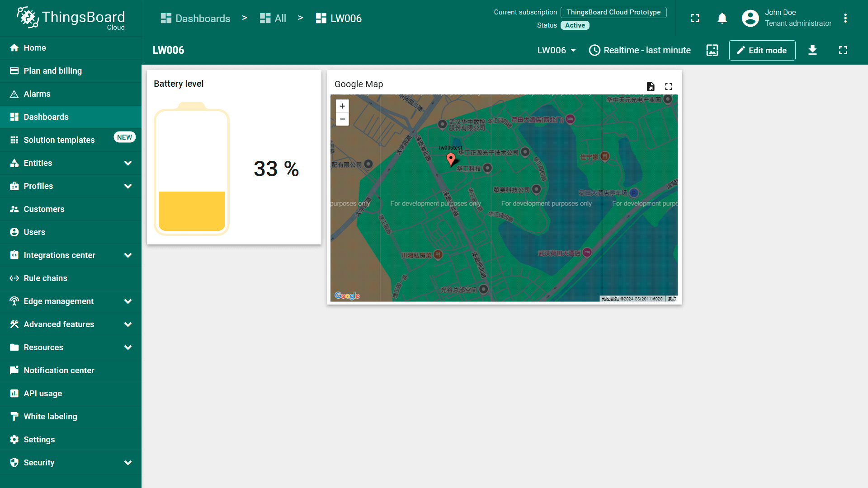This screenshot has height=488, width=868.
Task: Click the yellow battery level fill
Action: (192, 211)
